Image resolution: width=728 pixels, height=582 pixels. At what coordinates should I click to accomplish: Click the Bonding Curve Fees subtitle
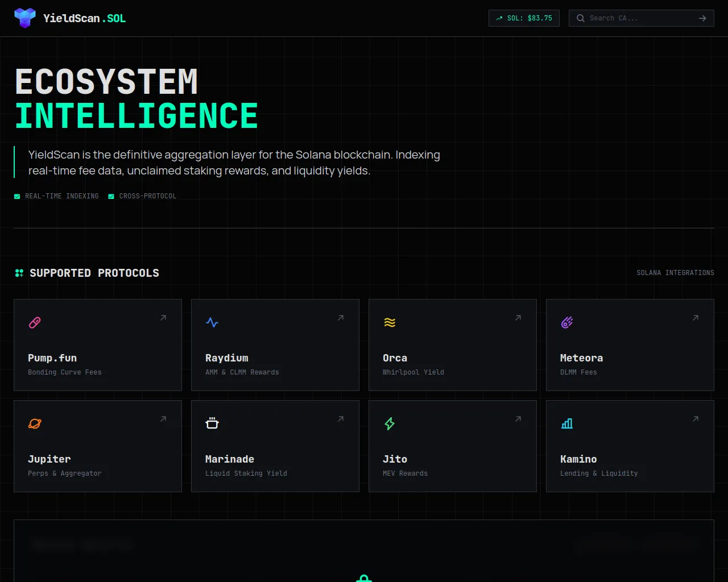coord(65,372)
